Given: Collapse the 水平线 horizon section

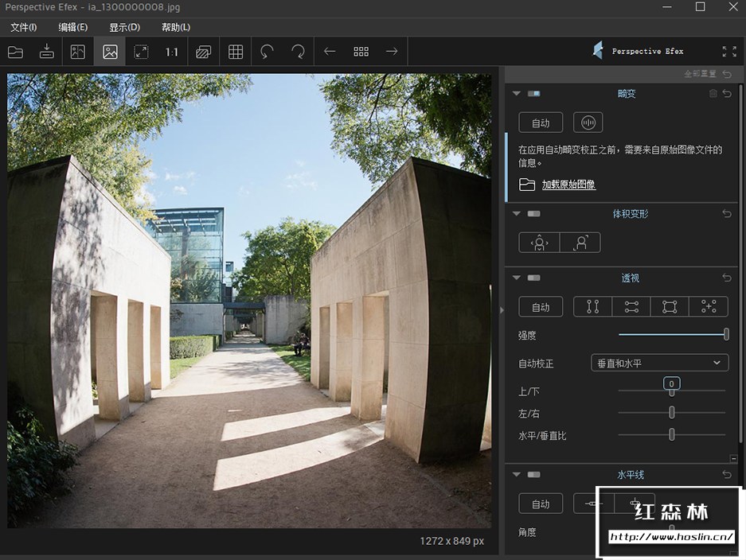Looking at the screenshot, I should click(x=517, y=474).
